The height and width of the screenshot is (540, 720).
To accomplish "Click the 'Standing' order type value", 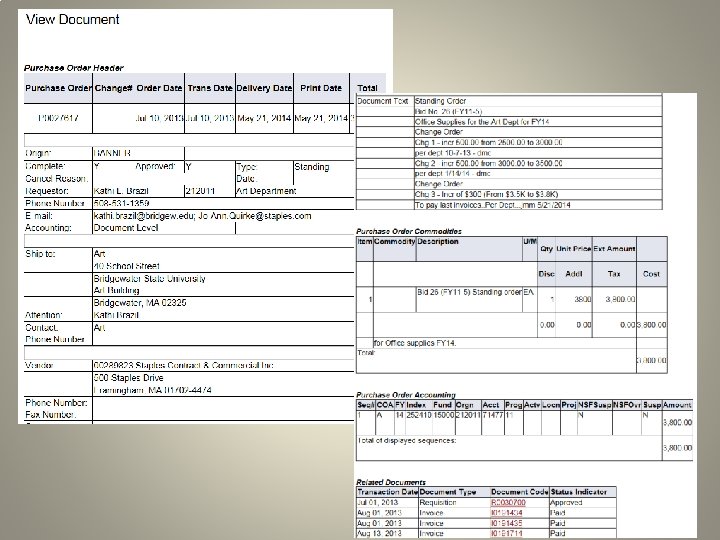I will [312, 167].
